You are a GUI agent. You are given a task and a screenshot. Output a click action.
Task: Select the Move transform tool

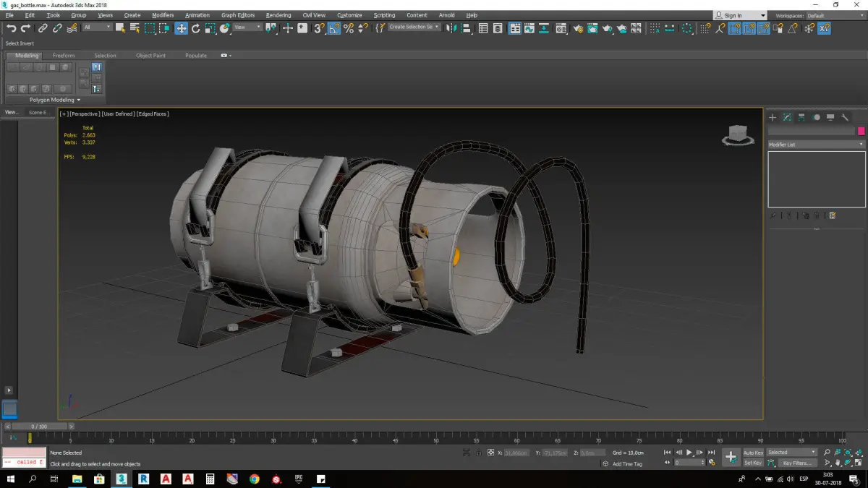pyautogui.click(x=181, y=28)
